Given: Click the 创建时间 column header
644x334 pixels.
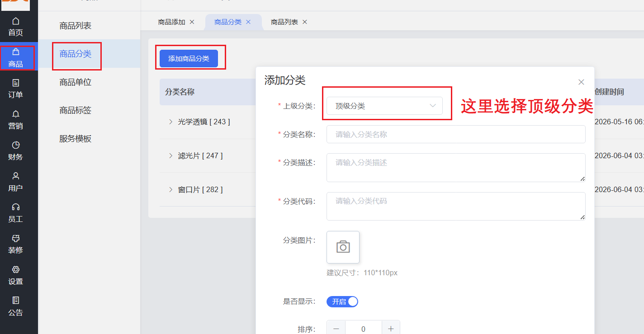Looking at the screenshot, I should pos(609,92).
